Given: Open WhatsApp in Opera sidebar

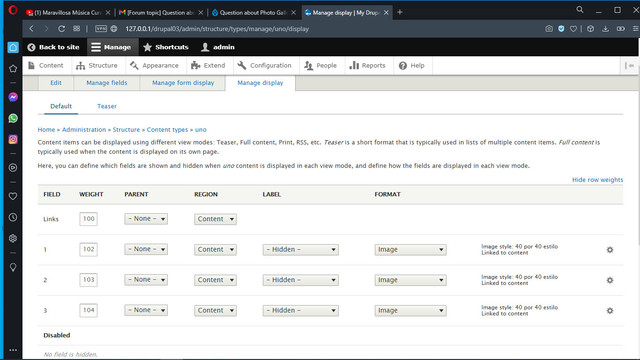Looking at the screenshot, I should pyautogui.click(x=13, y=118).
